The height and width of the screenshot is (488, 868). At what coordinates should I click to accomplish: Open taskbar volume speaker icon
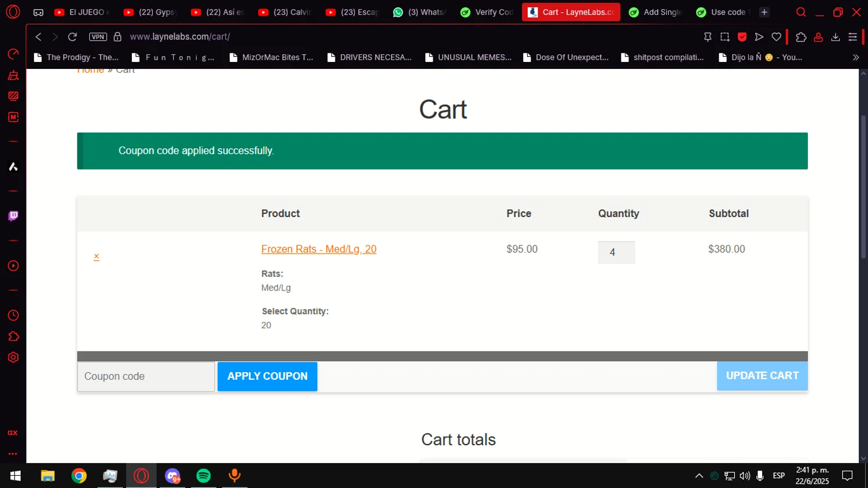pyautogui.click(x=745, y=476)
